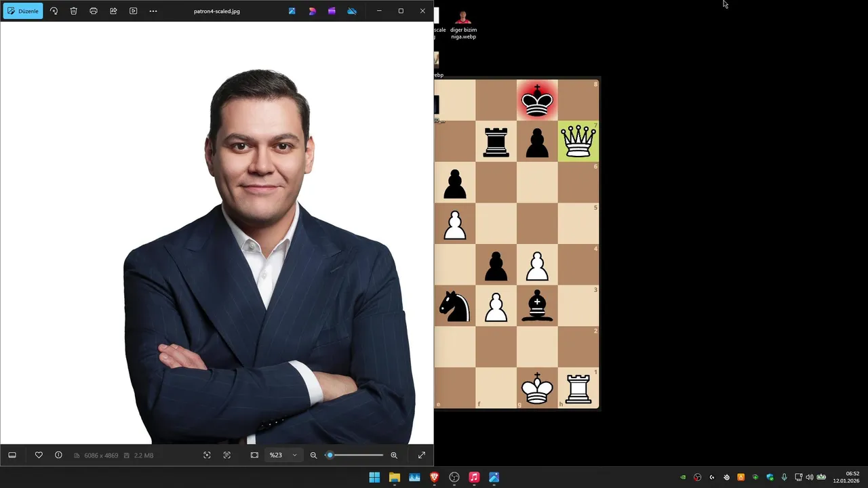The image size is (868, 488).
Task: Select the black king in check
Action: pos(537,100)
